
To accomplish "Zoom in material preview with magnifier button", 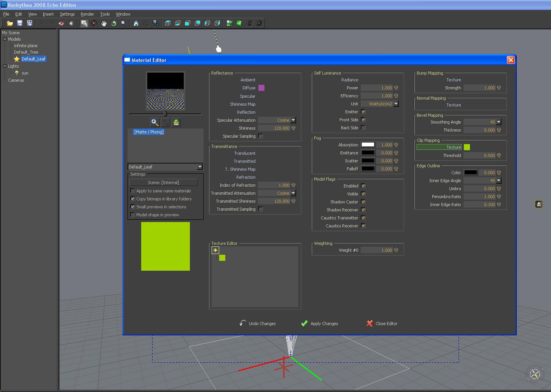I will point(155,122).
